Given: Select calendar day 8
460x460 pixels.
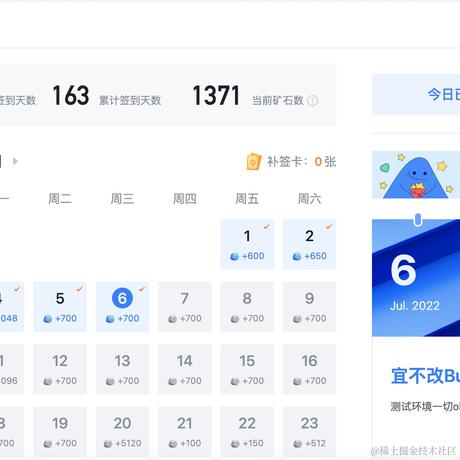Looking at the screenshot, I should (247, 307).
